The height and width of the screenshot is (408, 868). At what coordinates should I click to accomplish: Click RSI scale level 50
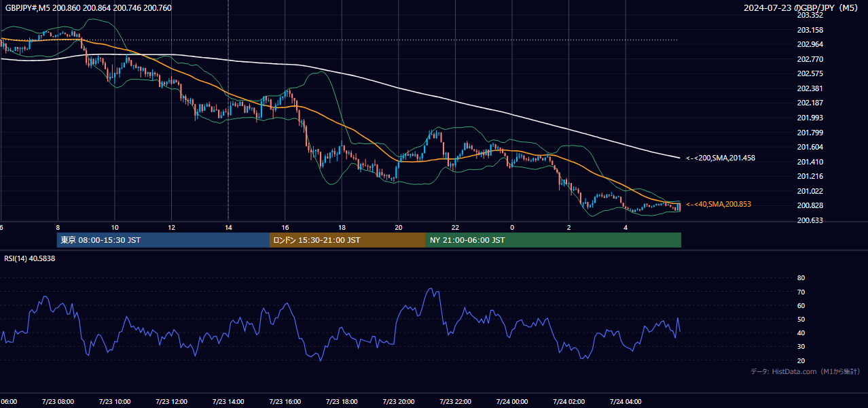pyautogui.click(x=801, y=319)
